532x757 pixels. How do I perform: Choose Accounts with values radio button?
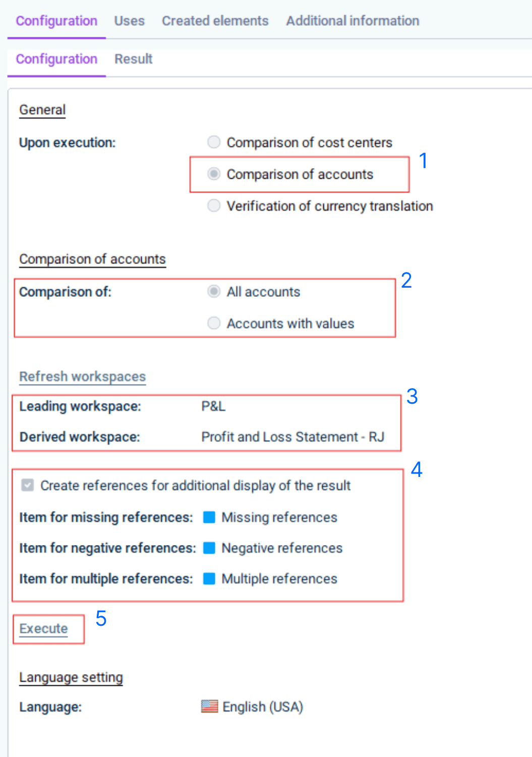click(x=214, y=323)
